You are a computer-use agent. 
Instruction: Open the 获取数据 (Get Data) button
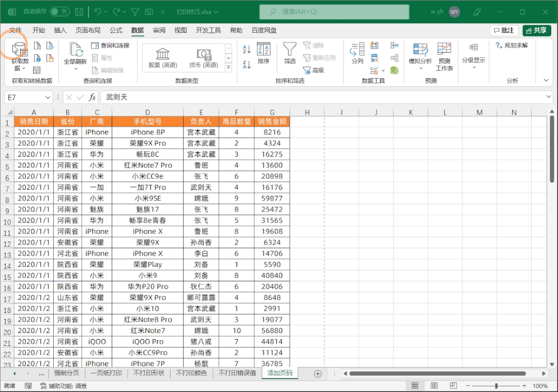[20, 57]
